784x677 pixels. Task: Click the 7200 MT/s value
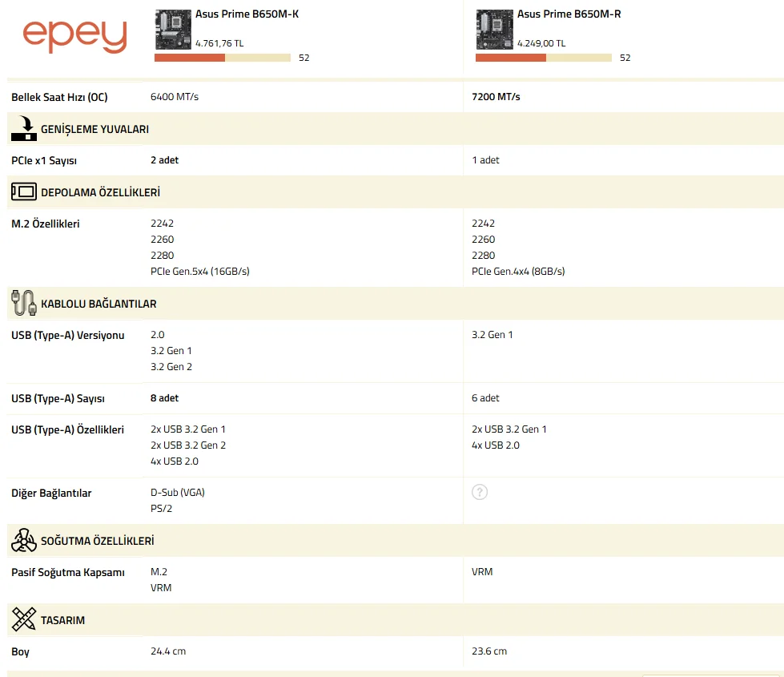point(496,97)
